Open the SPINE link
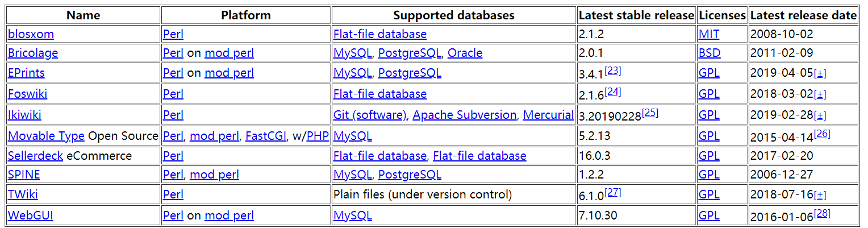 tap(24, 175)
